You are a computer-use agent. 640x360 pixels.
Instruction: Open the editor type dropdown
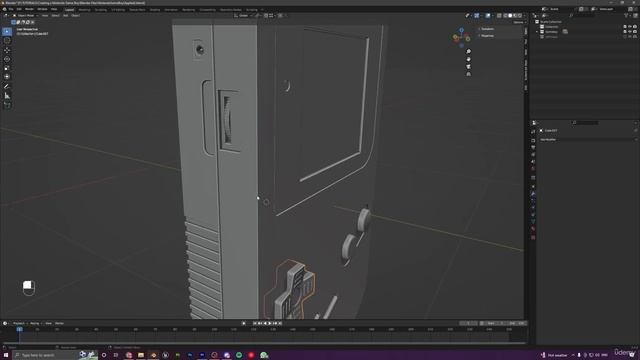coord(6,16)
